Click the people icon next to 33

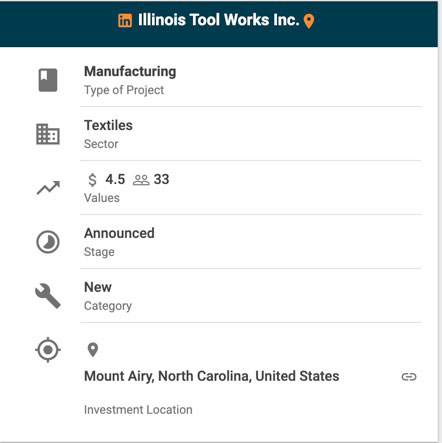(x=141, y=180)
